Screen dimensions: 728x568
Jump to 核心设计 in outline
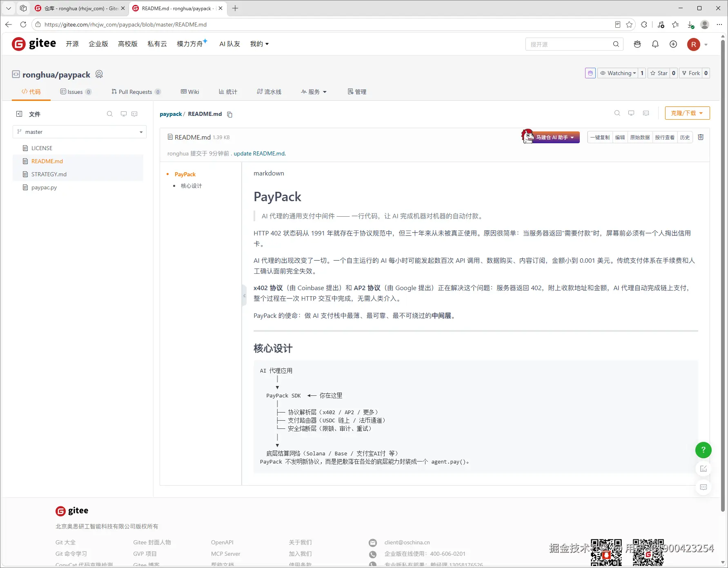[191, 186]
